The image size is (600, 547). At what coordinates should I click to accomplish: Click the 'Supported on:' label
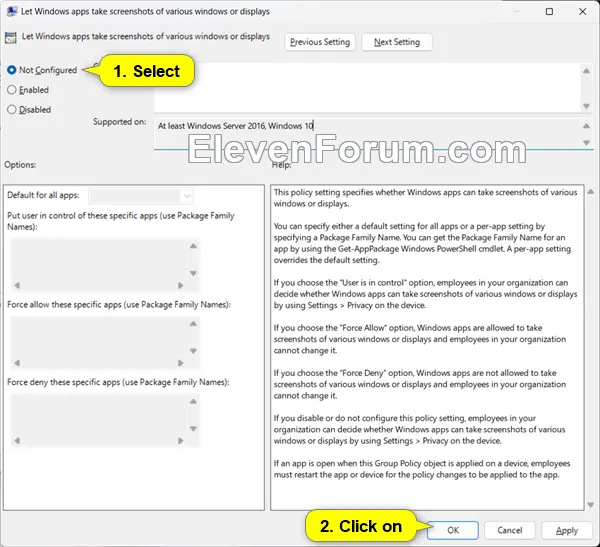[119, 122]
